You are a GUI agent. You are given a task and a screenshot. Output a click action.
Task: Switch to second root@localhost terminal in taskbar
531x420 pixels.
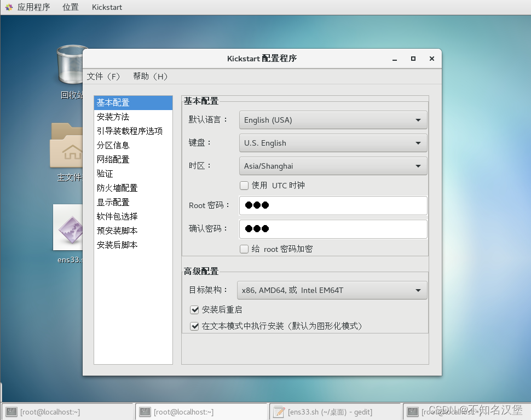[201, 412]
